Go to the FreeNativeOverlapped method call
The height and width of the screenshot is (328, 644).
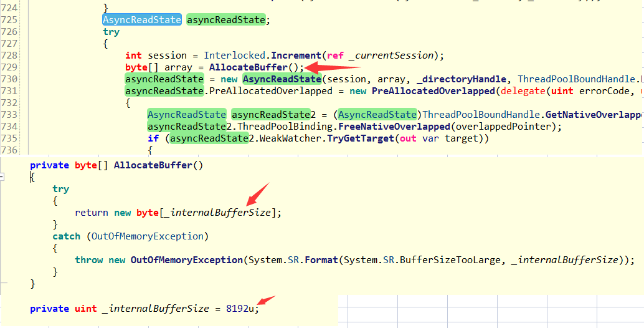point(394,126)
